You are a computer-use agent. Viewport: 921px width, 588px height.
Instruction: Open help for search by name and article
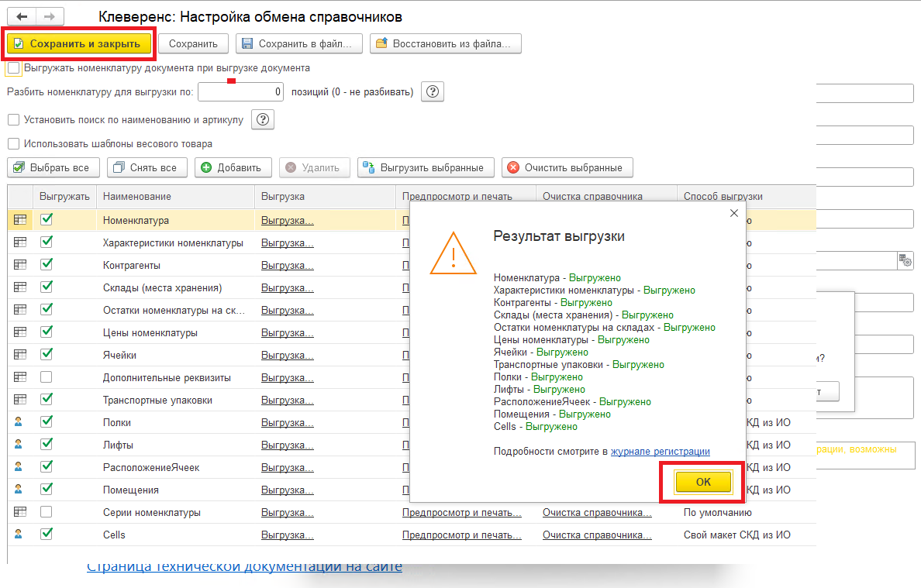coord(263,119)
